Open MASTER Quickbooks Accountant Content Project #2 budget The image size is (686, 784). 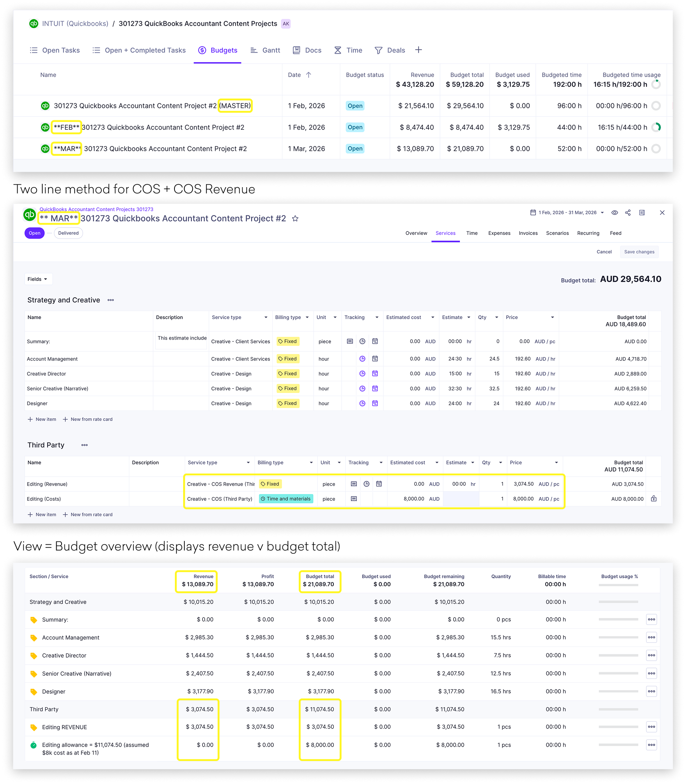(x=152, y=106)
